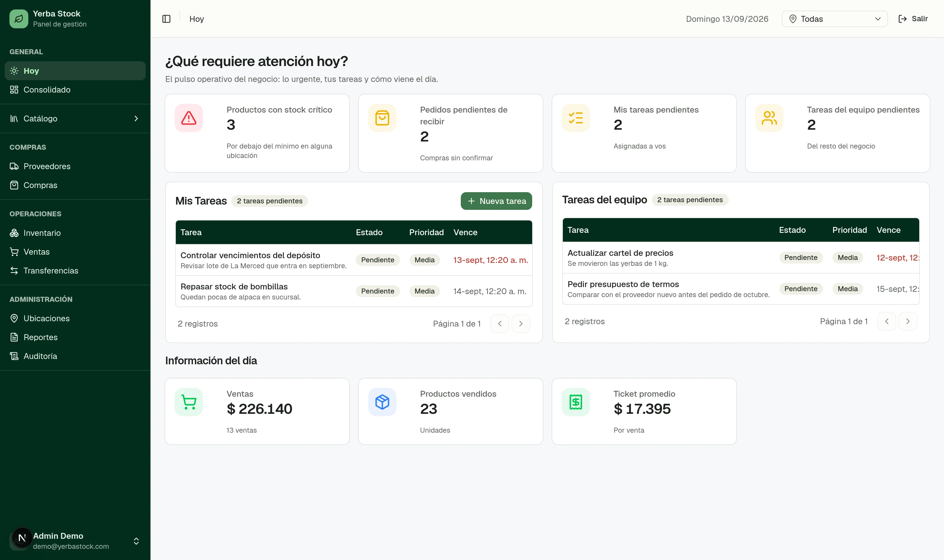Toggle the sidebar panel icon
The height and width of the screenshot is (560, 944).
pyautogui.click(x=166, y=19)
